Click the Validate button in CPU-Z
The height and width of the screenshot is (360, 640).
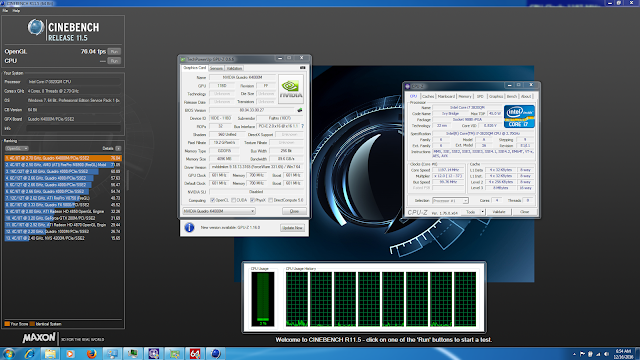point(499,212)
